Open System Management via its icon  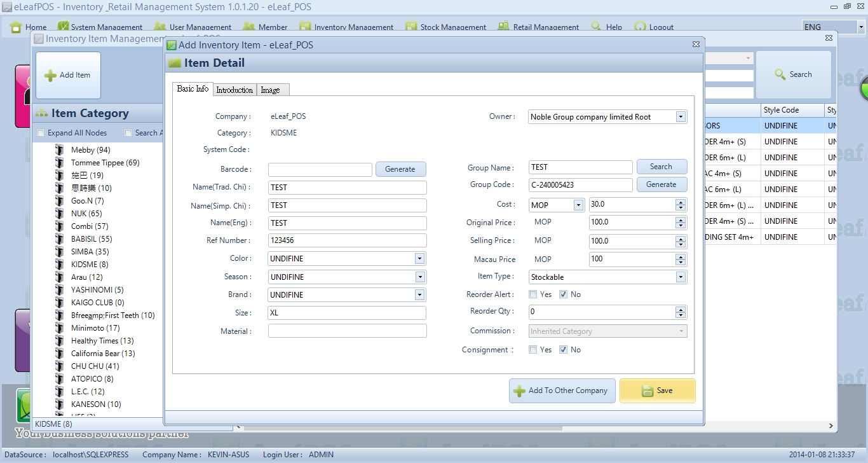click(63, 27)
